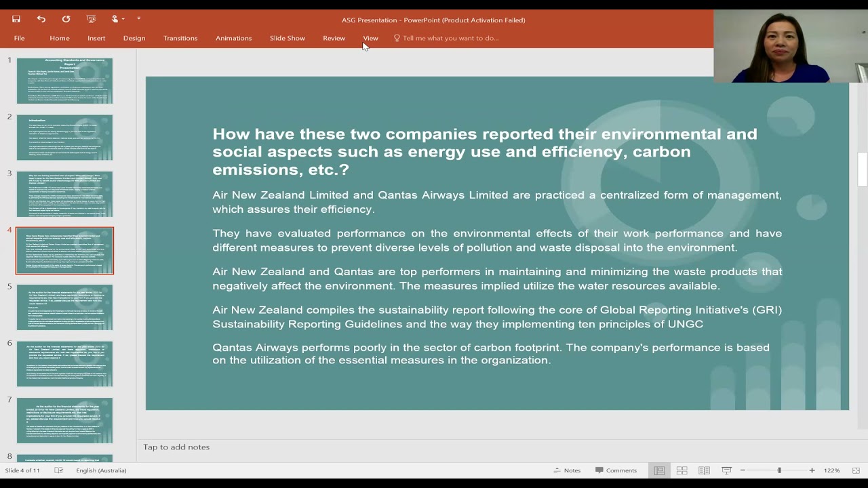Viewport: 868px width, 488px height.
Task: Click the zoom out minus button
Action: point(743,470)
